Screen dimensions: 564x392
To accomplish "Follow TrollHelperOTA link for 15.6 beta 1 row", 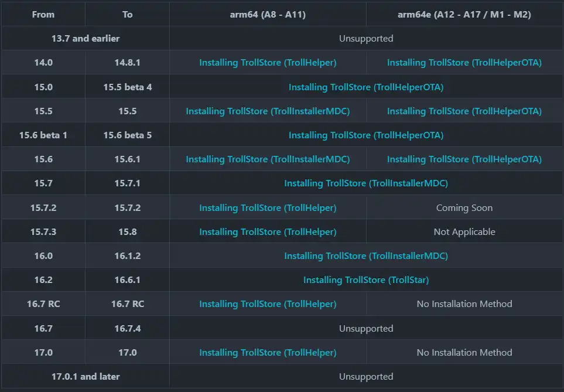I will click(x=366, y=135).
